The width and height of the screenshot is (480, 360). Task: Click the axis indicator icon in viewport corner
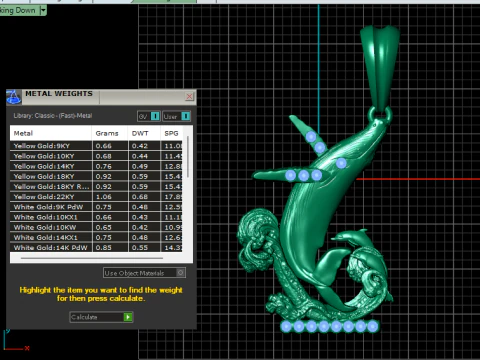(16, 341)
